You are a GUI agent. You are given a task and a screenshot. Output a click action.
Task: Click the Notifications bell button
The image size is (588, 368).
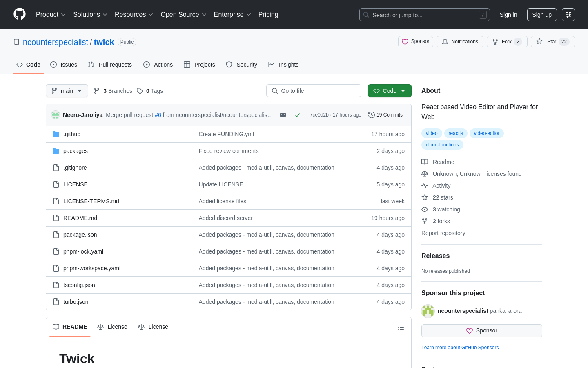(x=460, y=42)
